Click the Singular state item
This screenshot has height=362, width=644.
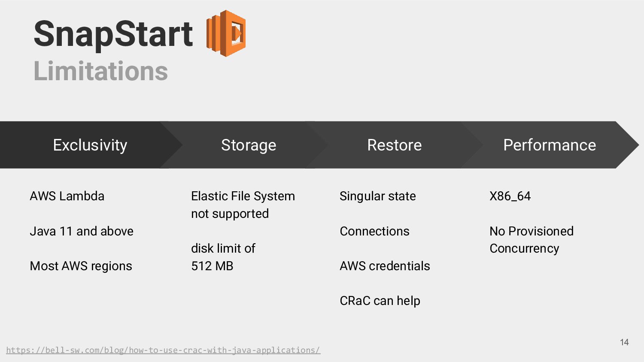pyautogui.click(x=378, y=196)
